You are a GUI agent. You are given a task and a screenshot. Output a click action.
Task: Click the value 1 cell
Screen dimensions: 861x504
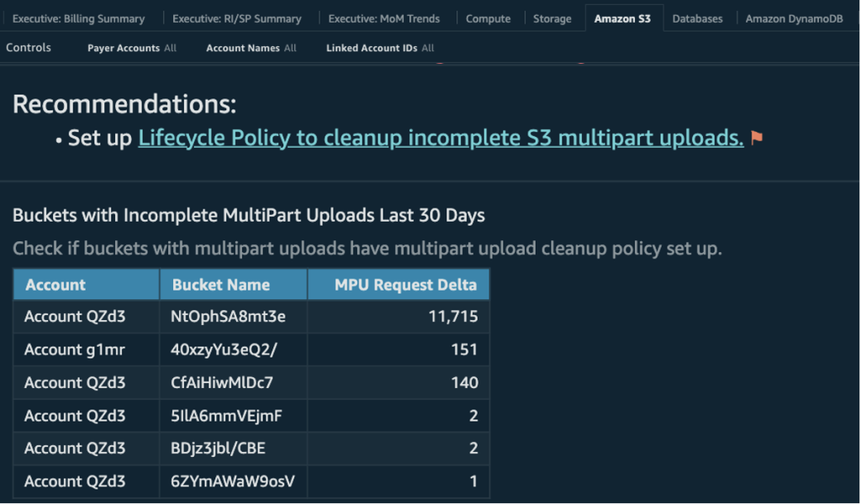pyautogui.click(x=399, y=481)
